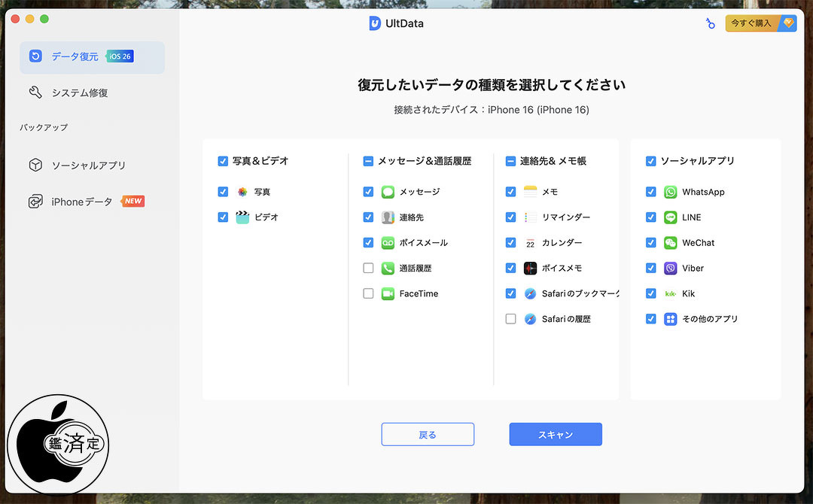Viewport: 813px width, 504px height.
Task: Click the FaceTime camera icon
Action: [388, 293]
